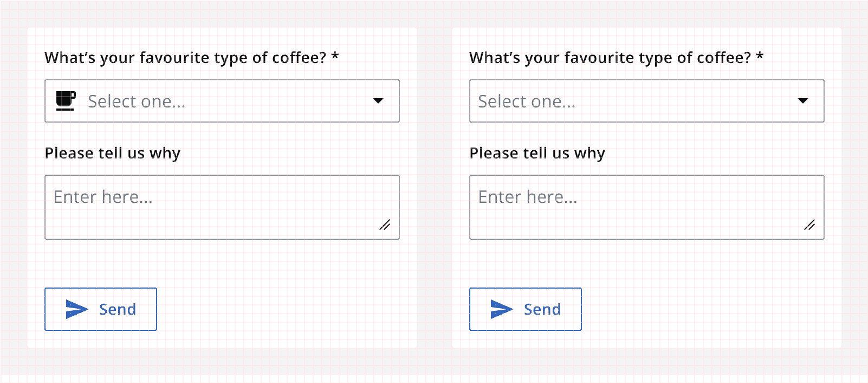This screenshot has height=383, width=868.
Task: Select the paper plane icon on right Send button
Action: [x=501, y=309]
